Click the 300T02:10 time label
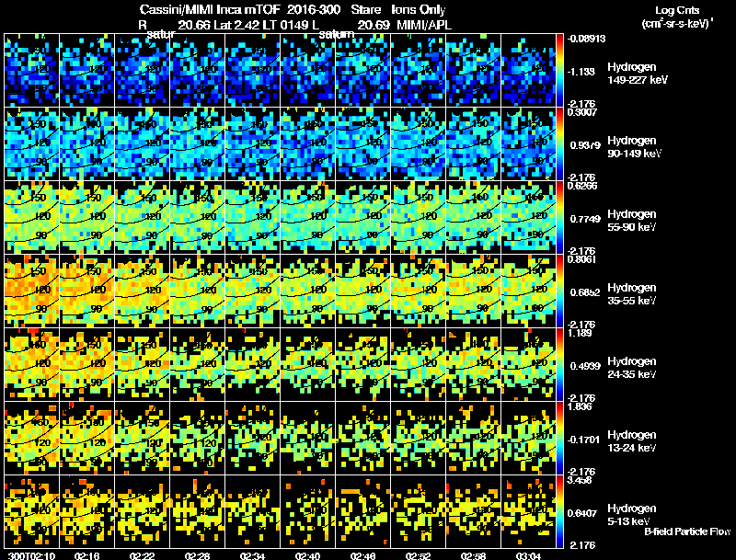 click(31, 555)
